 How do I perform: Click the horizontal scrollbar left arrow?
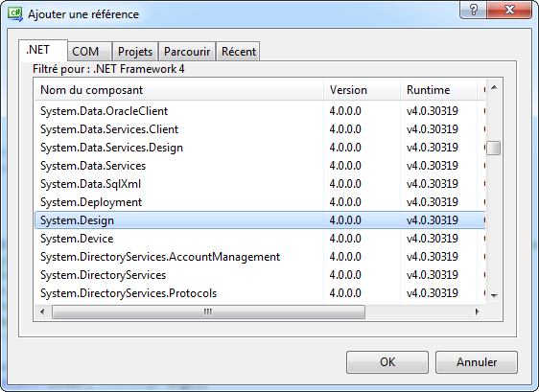click(42, 311)
